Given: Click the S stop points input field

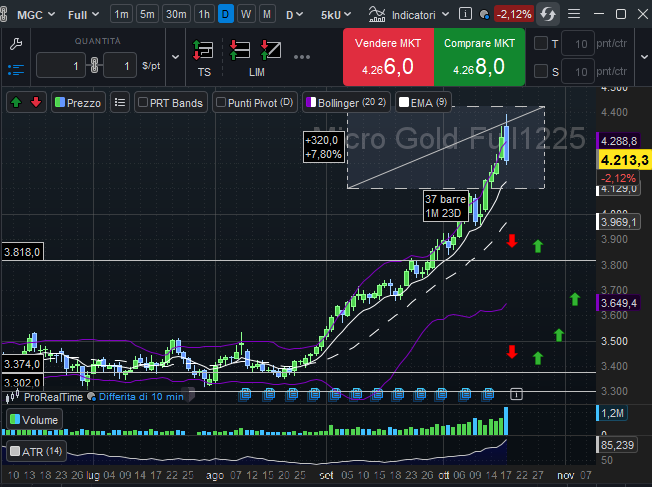Looking at the screenshot, I should (577, 70).
